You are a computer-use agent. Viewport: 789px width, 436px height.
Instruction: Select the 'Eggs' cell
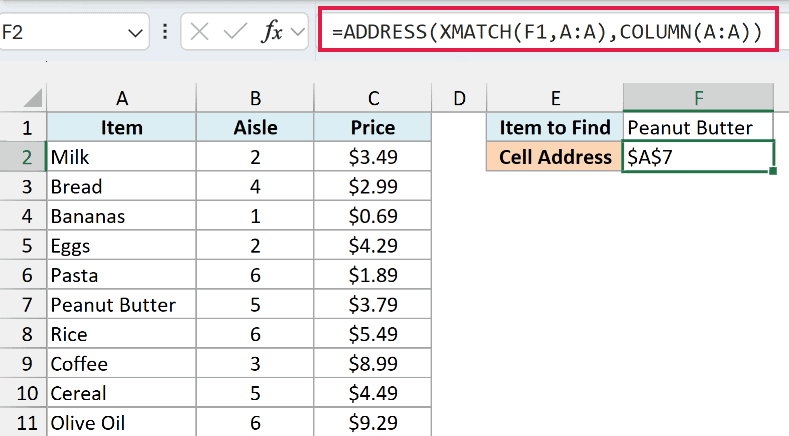(121, 245)
